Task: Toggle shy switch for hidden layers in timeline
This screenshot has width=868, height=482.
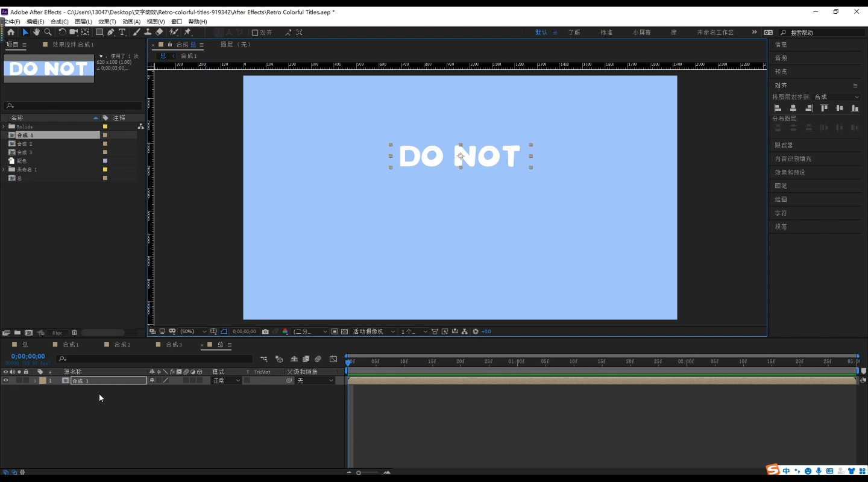Action: 294,359
